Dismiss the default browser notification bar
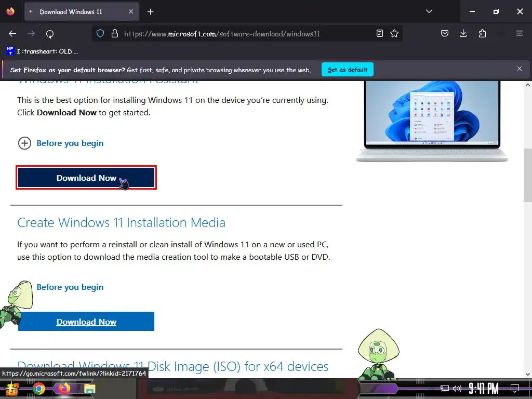The width and height of the screenshot is (532, 399). 520,69
